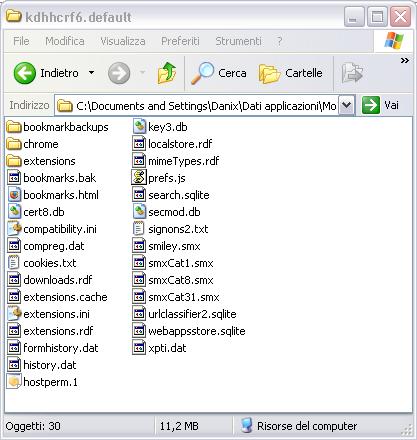Select the chrome folder icon
Screen dimensions: 417x440
pyautogui.click(x=14, y=144)
